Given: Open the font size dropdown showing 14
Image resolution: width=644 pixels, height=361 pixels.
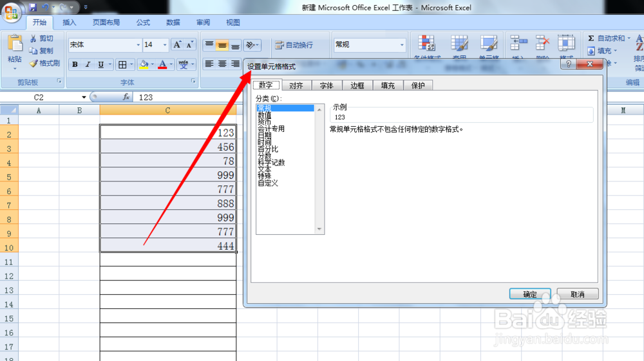Looking at the screenshot, I should [x=165, y=44].
